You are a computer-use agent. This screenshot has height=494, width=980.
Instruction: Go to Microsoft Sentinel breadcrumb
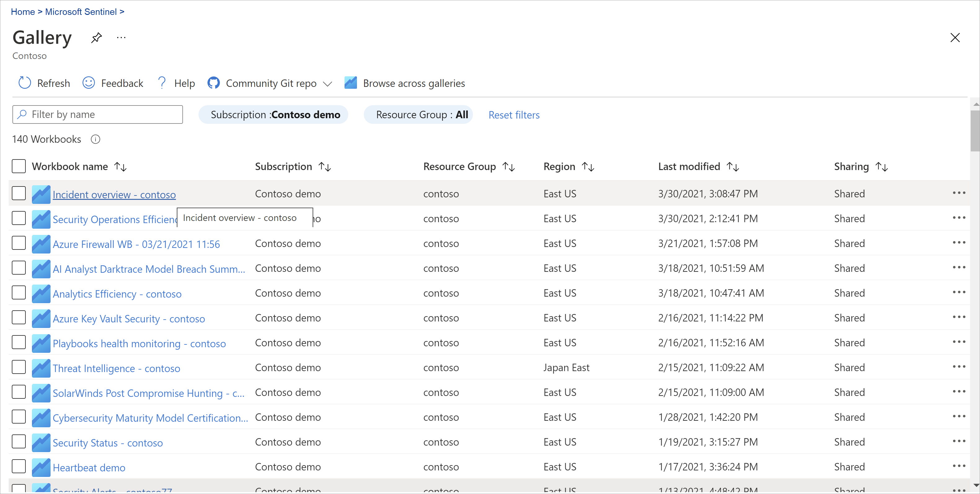click(81, 12)
